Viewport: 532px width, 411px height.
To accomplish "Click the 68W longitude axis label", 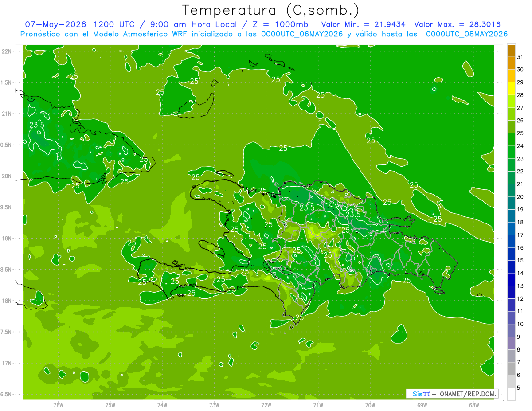I will (474, 405).
